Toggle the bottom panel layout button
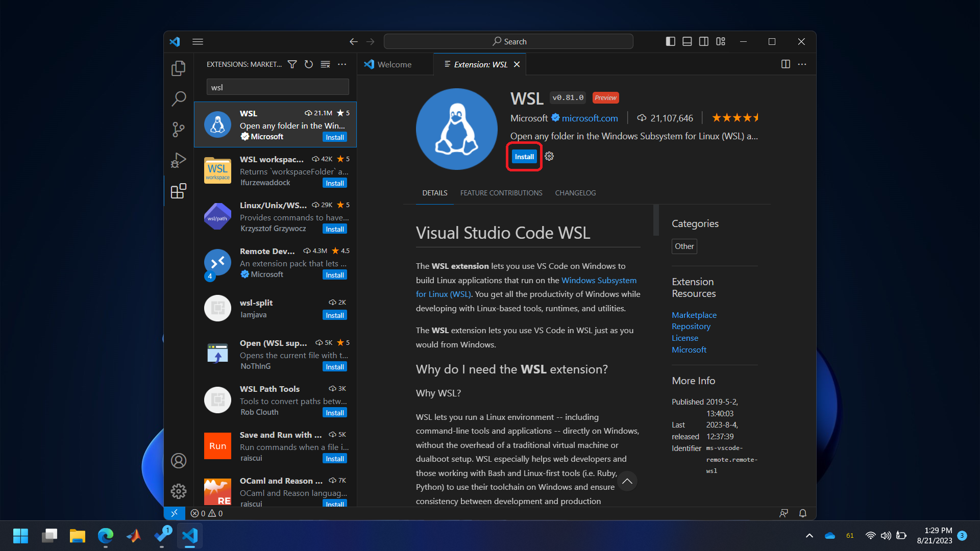980x551 pixels. pos(687,41)
